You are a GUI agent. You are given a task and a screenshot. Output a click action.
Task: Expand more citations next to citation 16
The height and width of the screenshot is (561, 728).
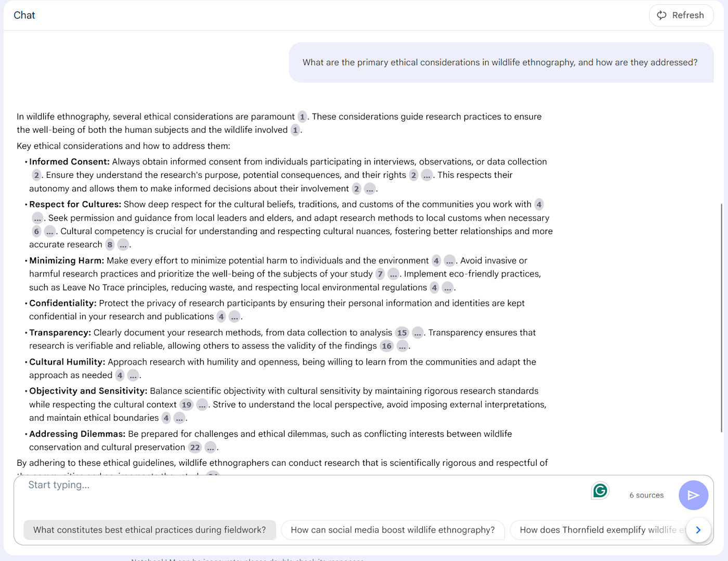pos(402,346)
